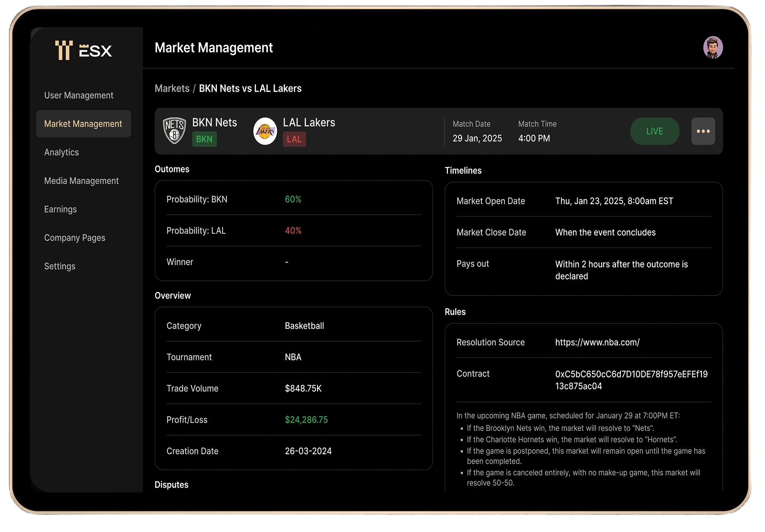Click the match time 4:00 PM

tap(534, 138)
